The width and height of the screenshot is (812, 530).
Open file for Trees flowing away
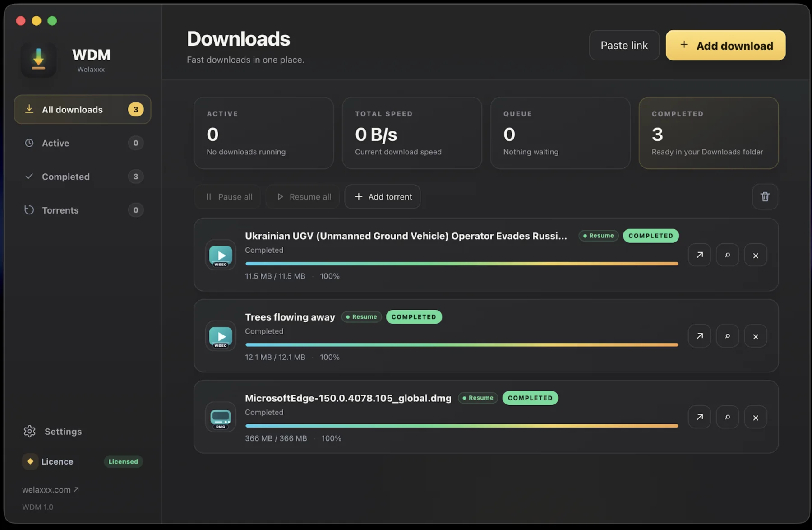(x=699, y=336)
